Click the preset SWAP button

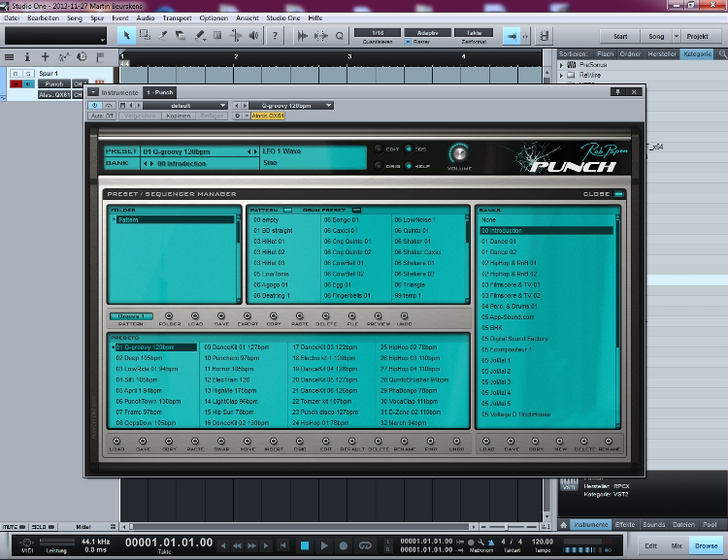(221, 442)
